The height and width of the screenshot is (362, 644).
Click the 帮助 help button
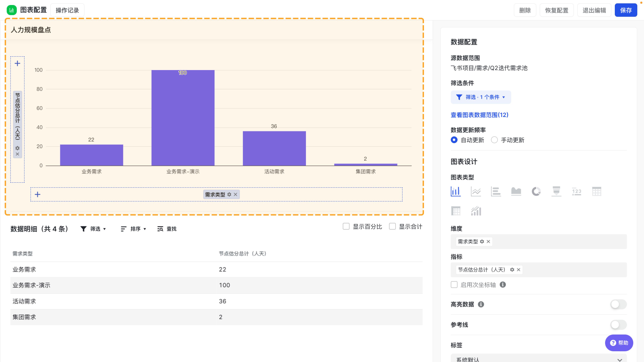click(x=619, y=343)
